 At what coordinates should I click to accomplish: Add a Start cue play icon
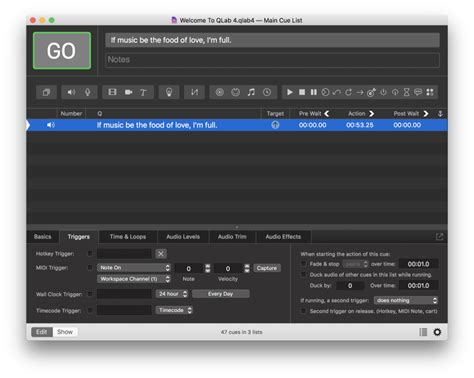pyautogui.click(x=290, y=92)
